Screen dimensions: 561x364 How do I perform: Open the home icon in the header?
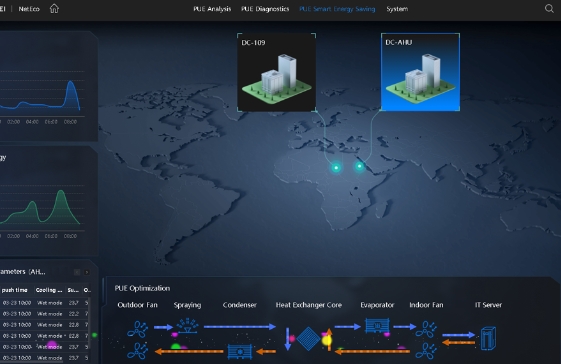pyautogui.click(x=54, y=9)
